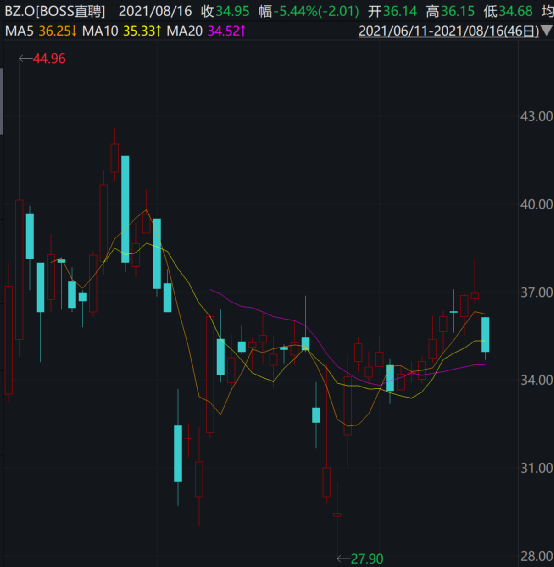Open the date range dropdown arrow
This screenshot has width=554, height=567.
tap(547, 31)
